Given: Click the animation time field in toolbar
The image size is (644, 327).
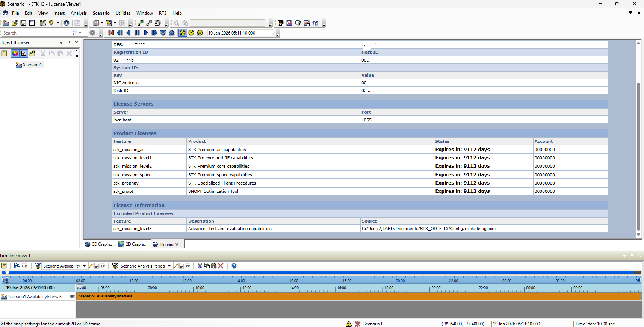Looking at the screenshot, I should 240,33.
